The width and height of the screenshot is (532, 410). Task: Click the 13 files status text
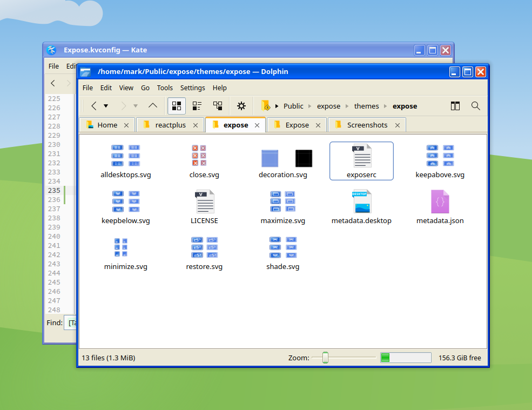pyautogui.click(x=109, y=358)
